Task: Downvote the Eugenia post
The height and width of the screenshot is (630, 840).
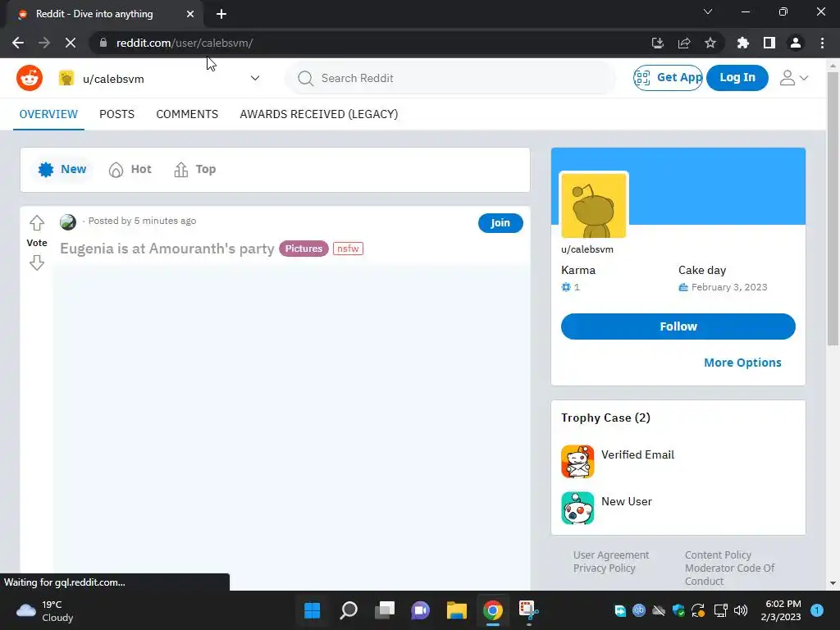Action: [36, 262]
